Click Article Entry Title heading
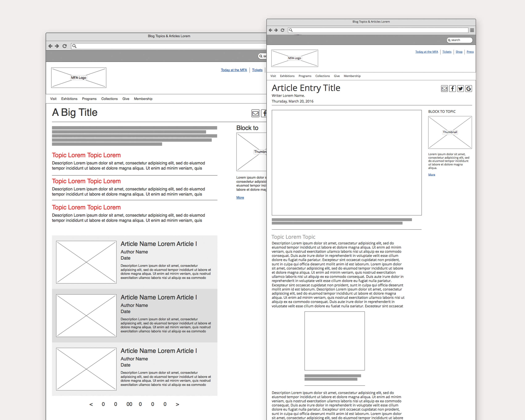The image size is (525, 420). [x=306, y=88]
